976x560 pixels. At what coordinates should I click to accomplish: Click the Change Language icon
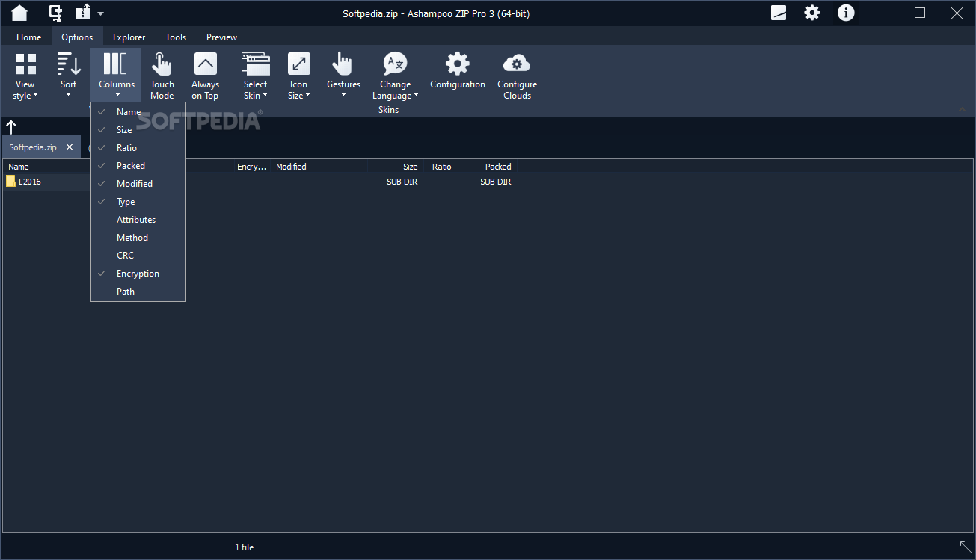395,64
